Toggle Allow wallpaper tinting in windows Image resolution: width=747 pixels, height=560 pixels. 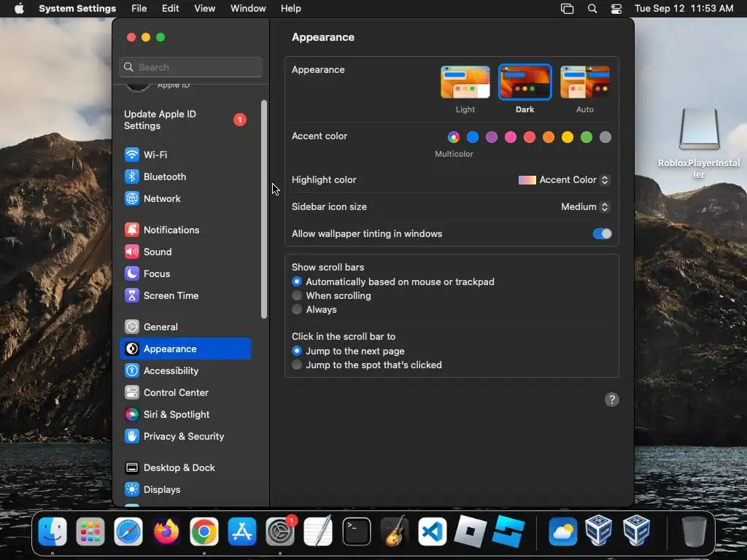(602, 234)
